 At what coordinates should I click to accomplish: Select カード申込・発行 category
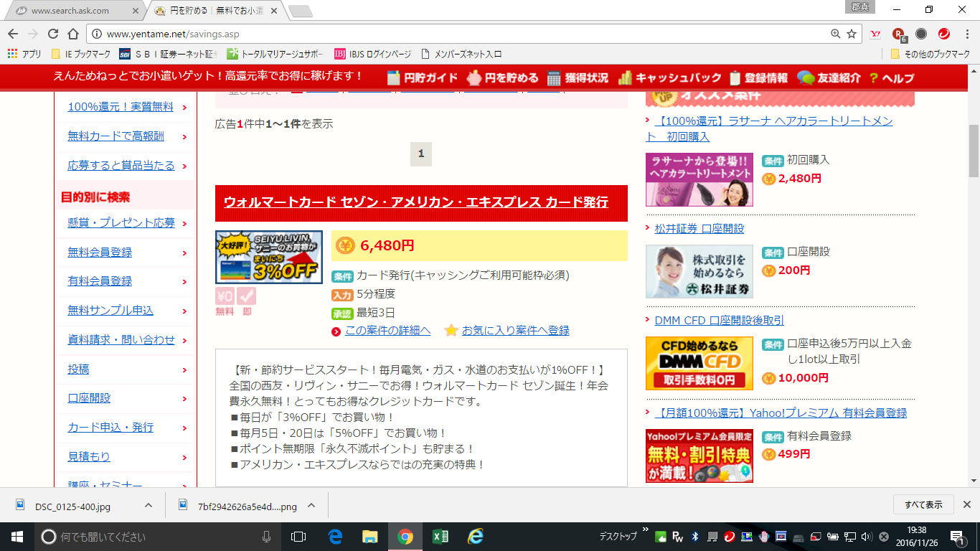click(110, 428)
